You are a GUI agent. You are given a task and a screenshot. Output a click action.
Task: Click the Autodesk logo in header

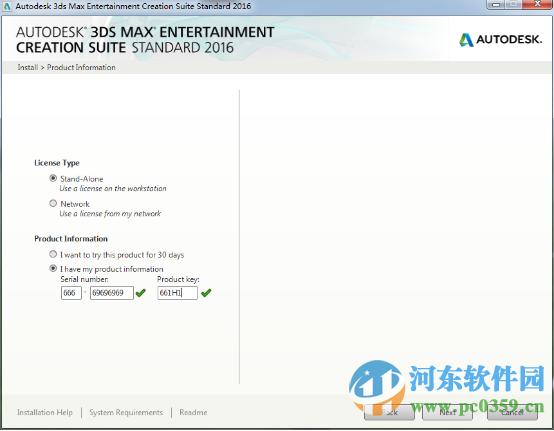click(500, 40)
